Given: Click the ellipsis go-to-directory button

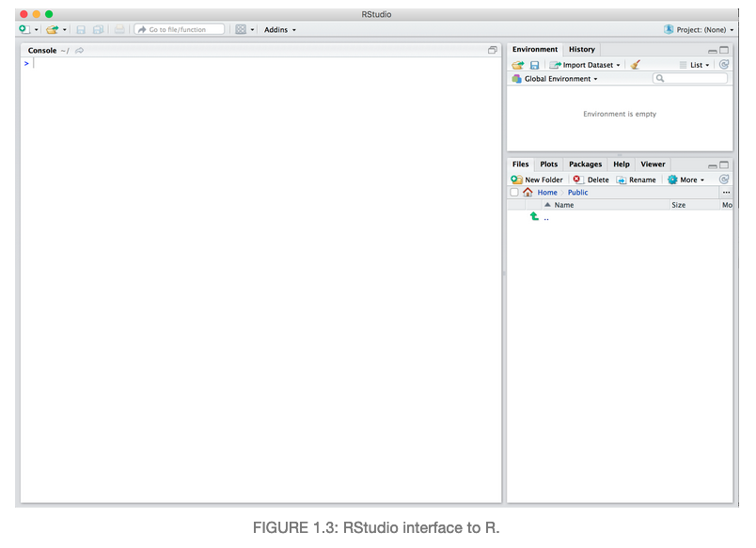Looking at the screenshot, I should click(726, 193).
